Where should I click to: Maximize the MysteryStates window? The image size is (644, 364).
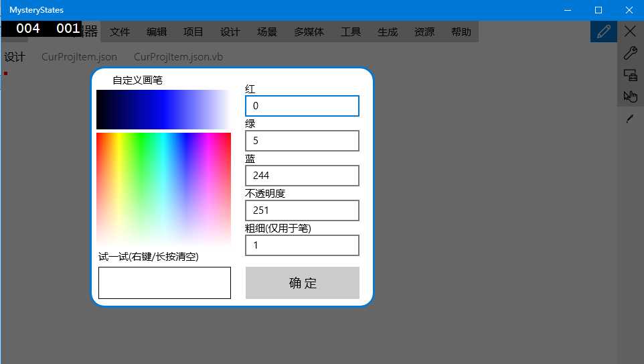[598, 10]
